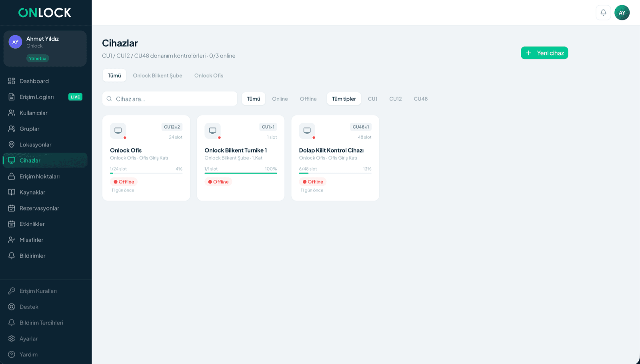Click the 6/48 slot usage bar on Dolap Kilit
640x364 pixels.
pyautogui.click(x=335, y=173)
